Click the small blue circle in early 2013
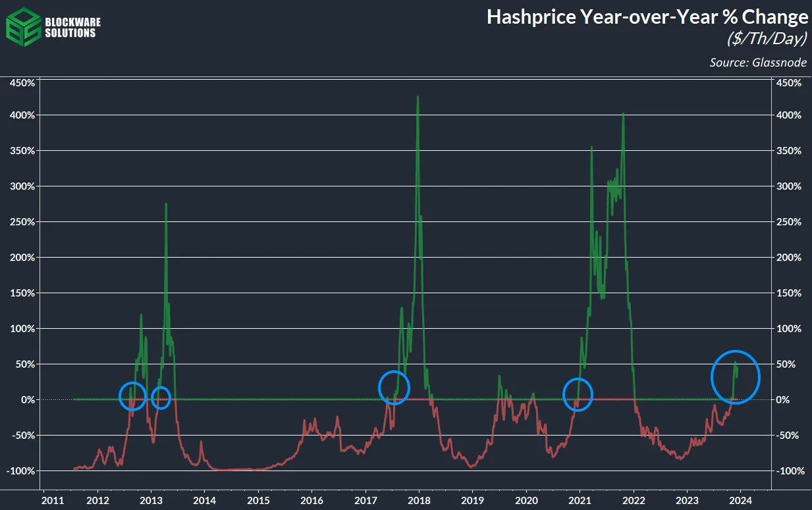This screenshot has width=812, height=510. pos(161,397)
